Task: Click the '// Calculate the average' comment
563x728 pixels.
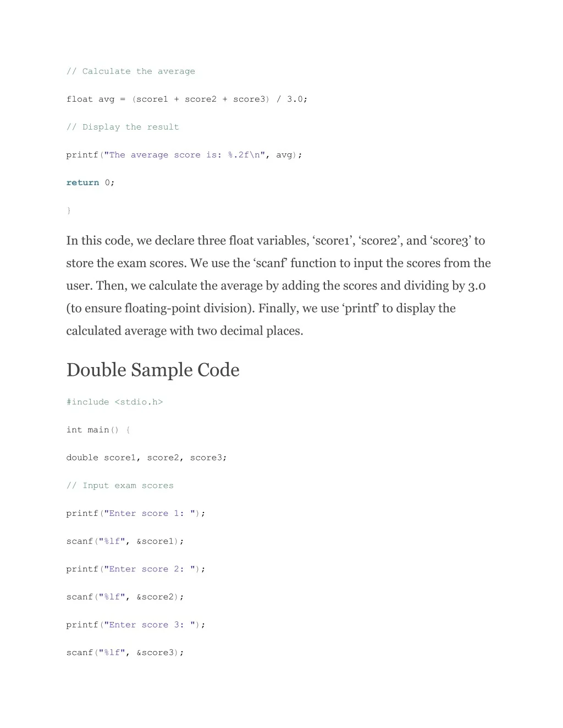Action: coord(130,71)
